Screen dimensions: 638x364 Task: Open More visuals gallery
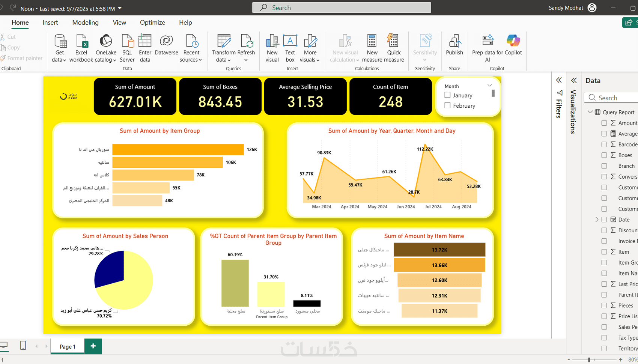tap(310, 48)
